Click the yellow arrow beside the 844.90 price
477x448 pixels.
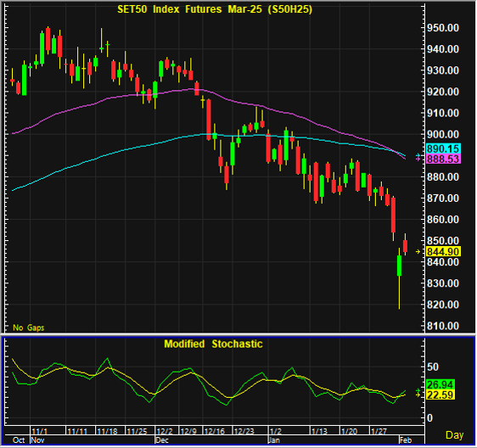click(x=418, y=251)
